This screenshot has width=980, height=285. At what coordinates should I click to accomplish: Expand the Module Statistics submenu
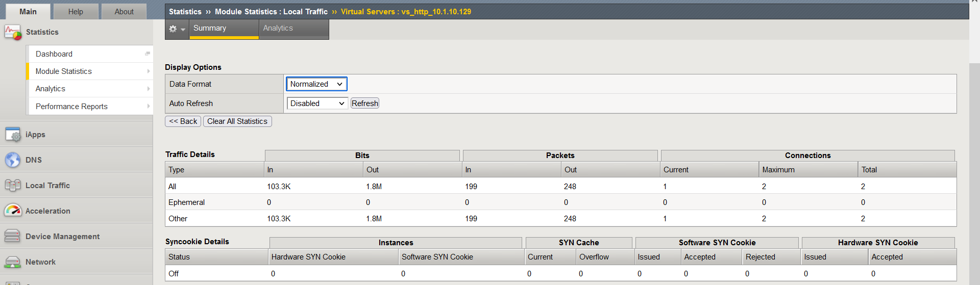(149, 71)
